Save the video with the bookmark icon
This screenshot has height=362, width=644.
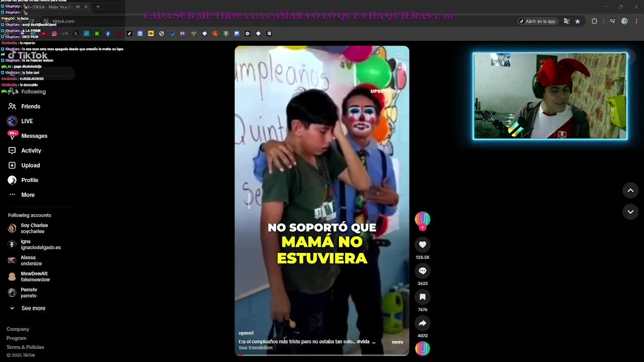pos(423,297)
